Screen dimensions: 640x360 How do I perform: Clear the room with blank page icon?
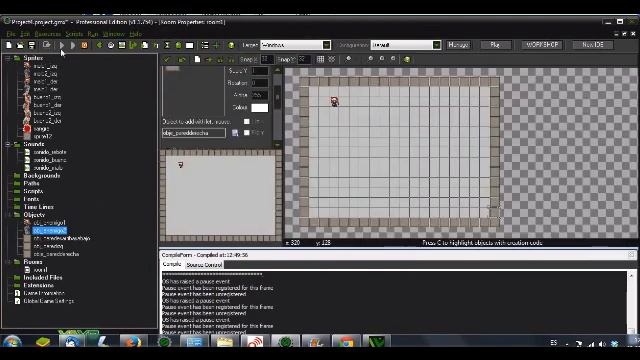point(198,60)
